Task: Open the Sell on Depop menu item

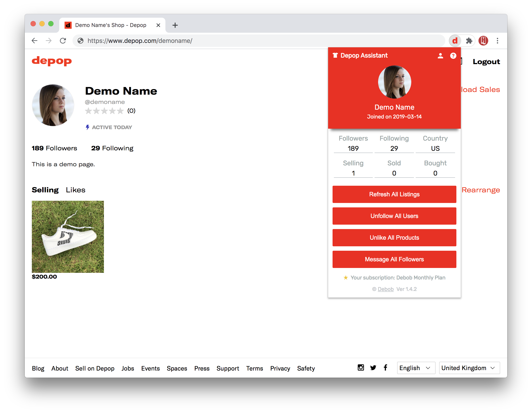Action: click(95, 368)
